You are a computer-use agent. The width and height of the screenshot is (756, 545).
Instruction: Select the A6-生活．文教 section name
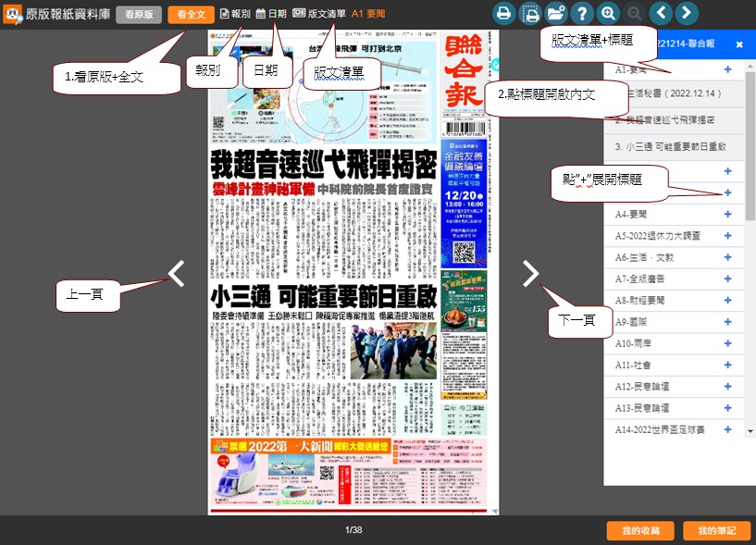(x=644, y=257)
